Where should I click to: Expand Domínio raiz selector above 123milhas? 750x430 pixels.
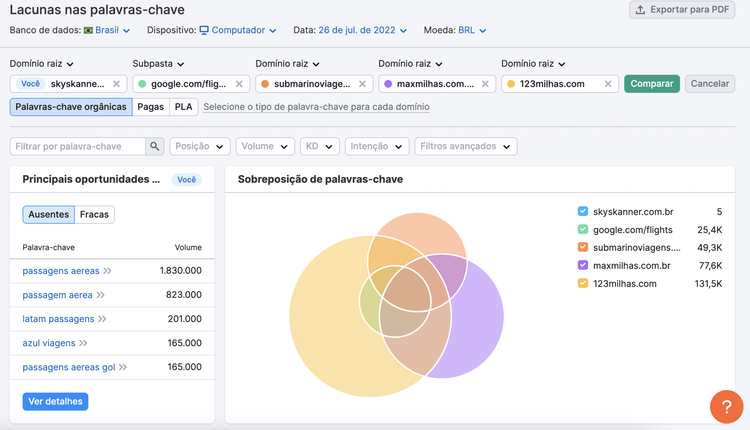pos(533,64)
